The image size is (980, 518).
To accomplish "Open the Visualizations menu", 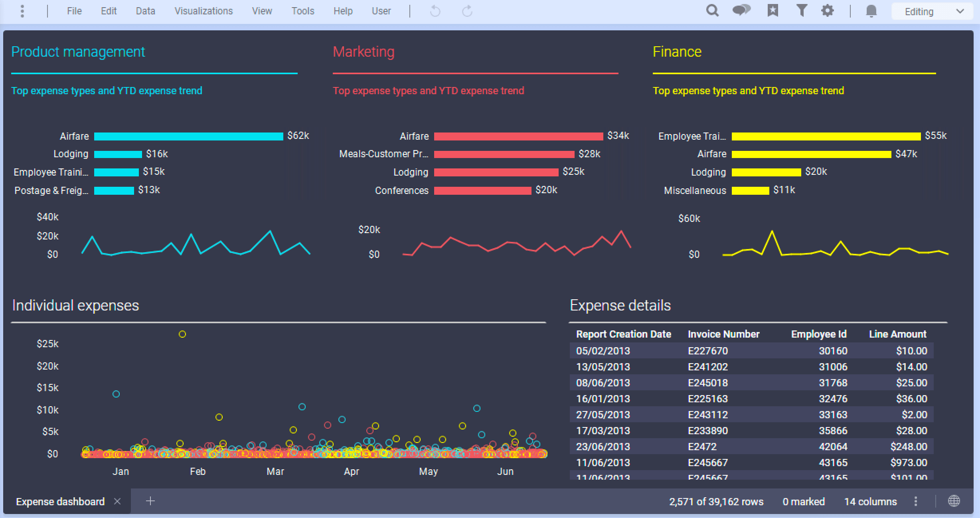I will (x=203, y=11).
